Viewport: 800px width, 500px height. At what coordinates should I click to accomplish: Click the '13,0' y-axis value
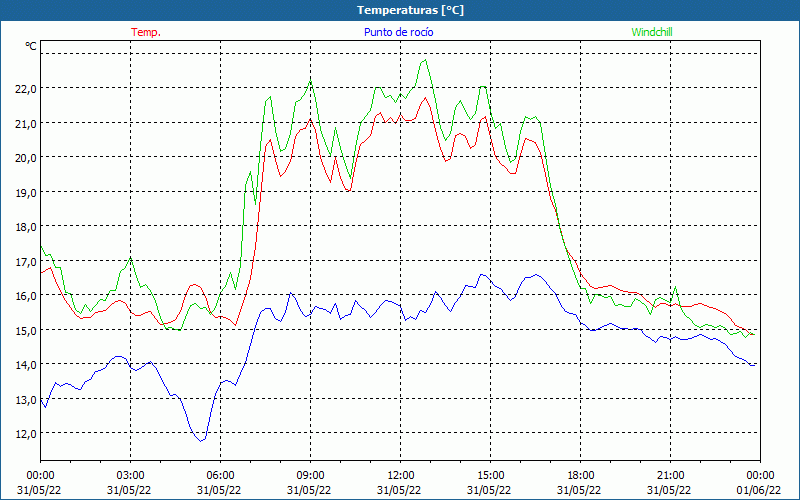pos(26,399)
